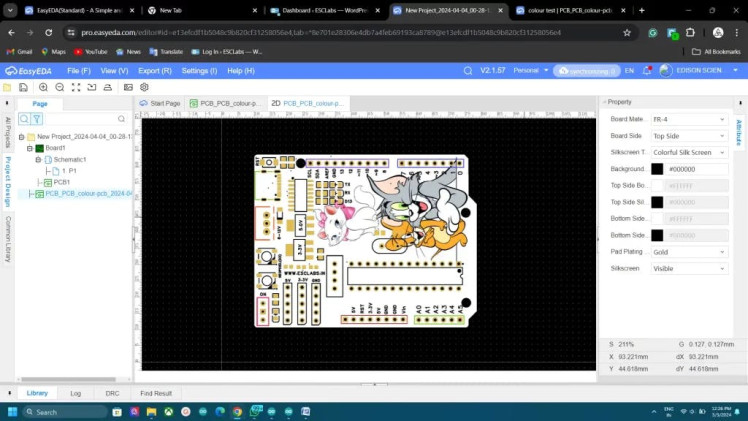Open the Silkscreen Visible dropdown
The width and height of the screenshot is (748, 421).
click(x=689, y=268)
